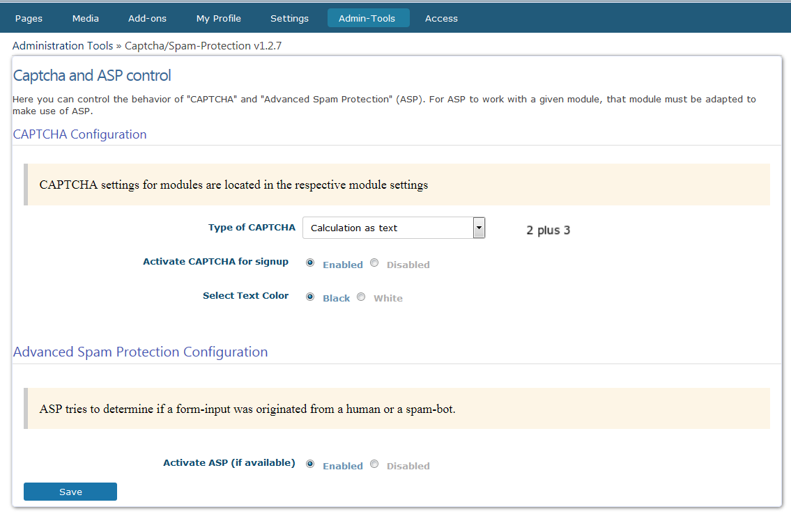Click the 'Type of CAPTCHA' label
This screenshot has width=791, height=532.
pyautogui.click(x=252, y=228)
